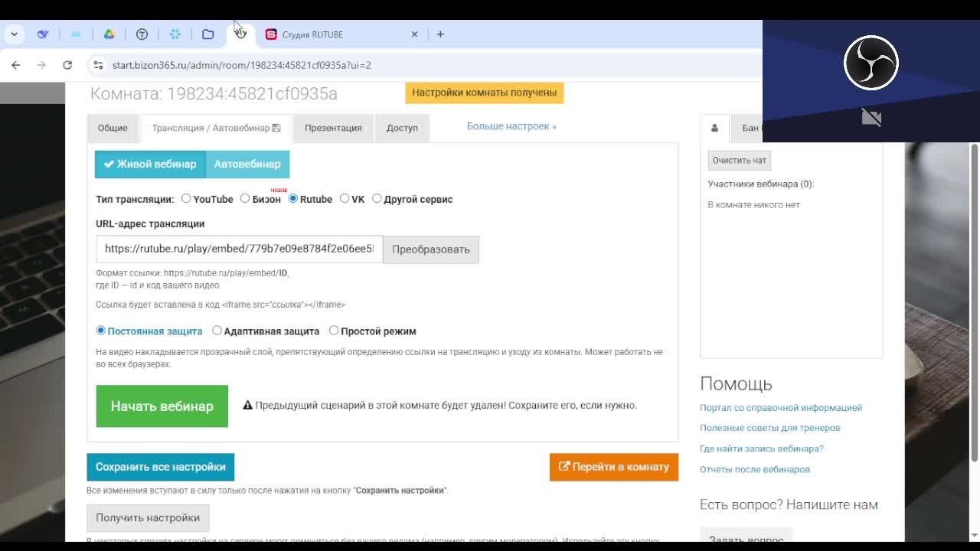Choose Бизон broadcast type
This screenshot has height=551, width=980.
point(245,199)
